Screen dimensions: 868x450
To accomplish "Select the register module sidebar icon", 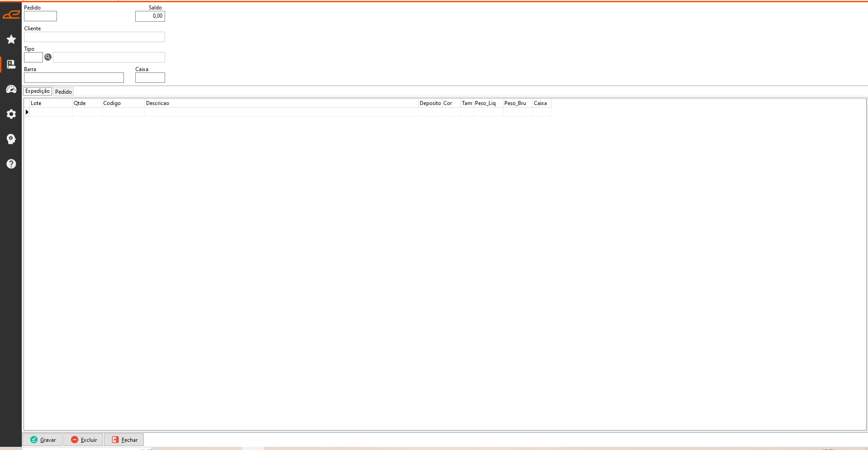I will pyautogui.click(x=11, y=64).
